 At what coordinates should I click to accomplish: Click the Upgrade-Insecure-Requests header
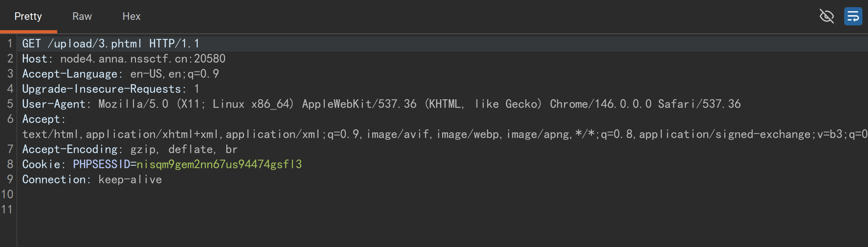pyautogui.click(x=110, y=89)
